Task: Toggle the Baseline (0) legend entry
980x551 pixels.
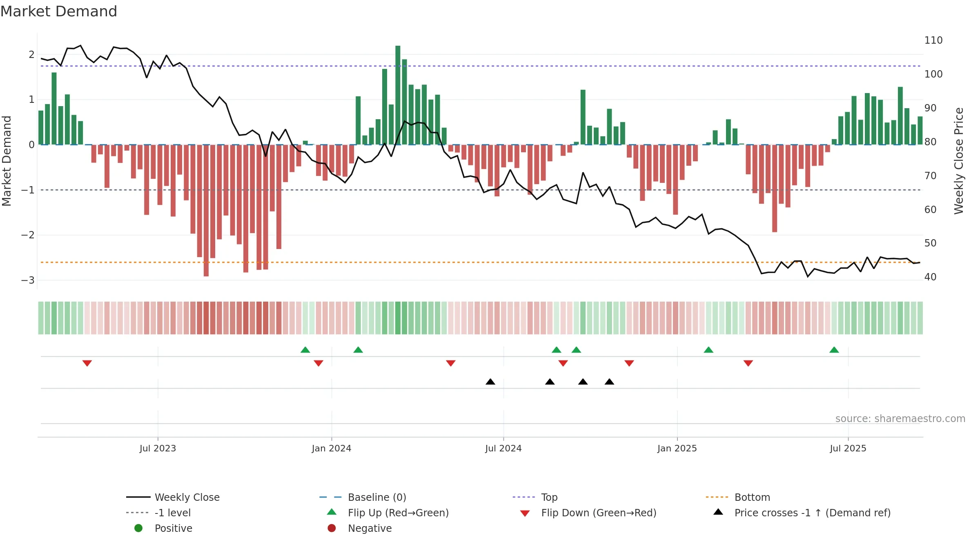Action: pos(363,497)
